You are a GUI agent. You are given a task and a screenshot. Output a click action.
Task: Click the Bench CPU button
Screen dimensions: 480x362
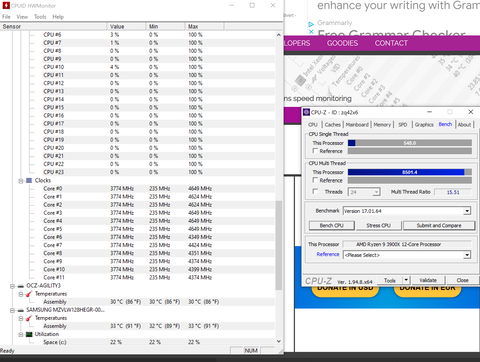(331, 226)
